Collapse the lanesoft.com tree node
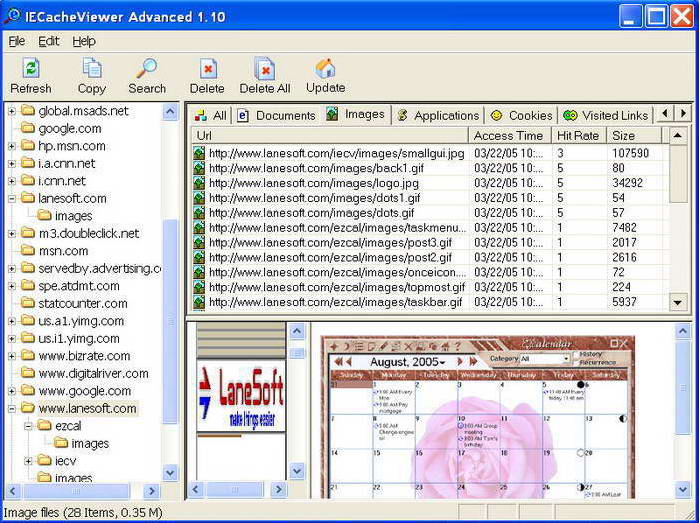The height and width of the screenshot is (523, 700). pyautogui.click(x=12, y=198)
